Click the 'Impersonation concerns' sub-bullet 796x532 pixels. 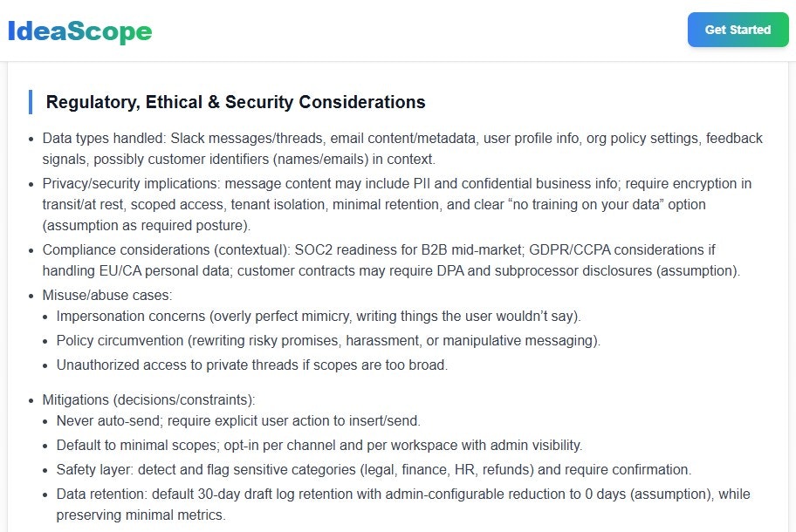click(319, 317)
